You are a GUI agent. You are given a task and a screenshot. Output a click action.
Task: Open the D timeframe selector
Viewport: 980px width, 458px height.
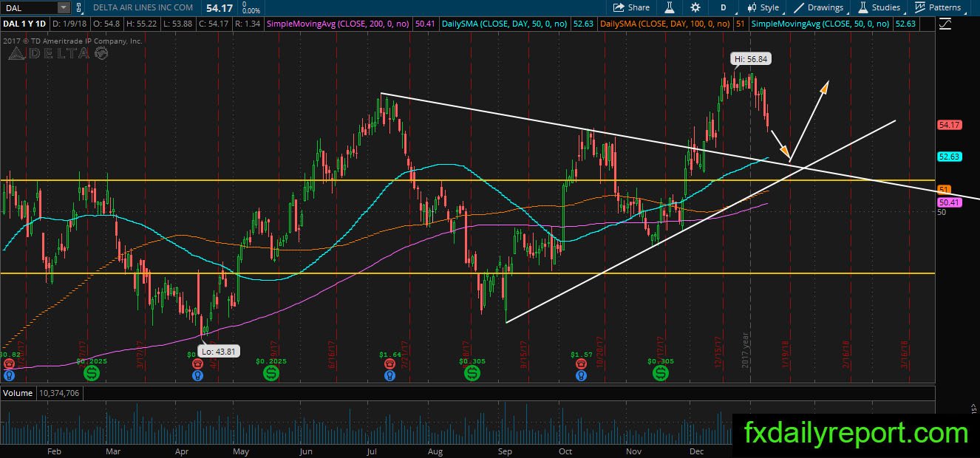723,7
